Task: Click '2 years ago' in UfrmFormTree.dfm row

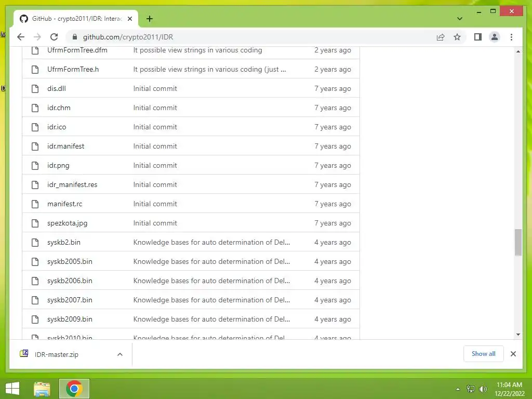Action: [332, 50]
